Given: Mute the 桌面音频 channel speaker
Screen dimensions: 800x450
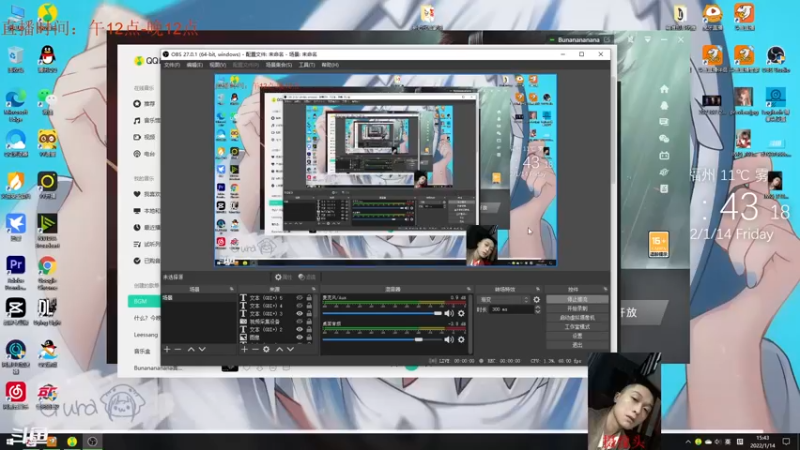Looking at the screenshot, I should [448, 339].
